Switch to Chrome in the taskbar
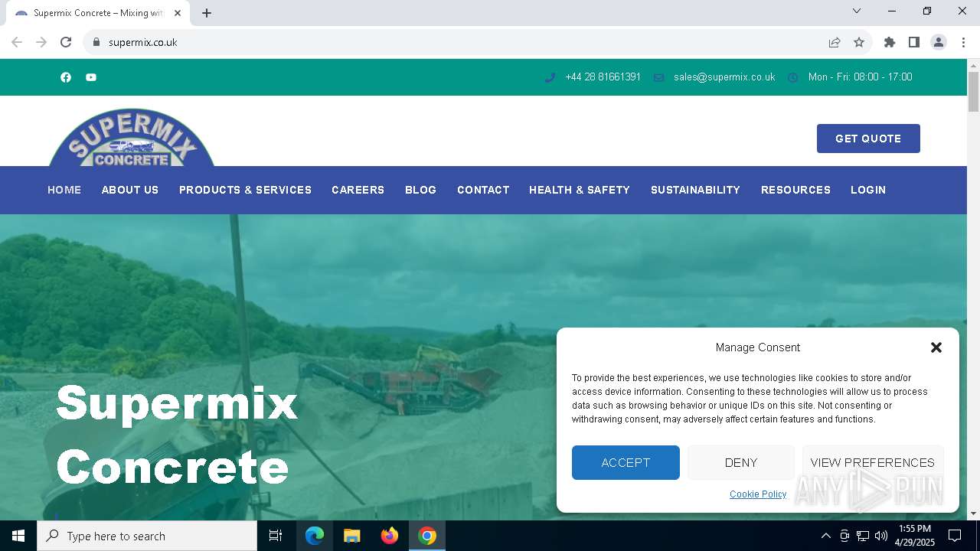Viewport: 980px width, 551px height. [x=427, y=536]
